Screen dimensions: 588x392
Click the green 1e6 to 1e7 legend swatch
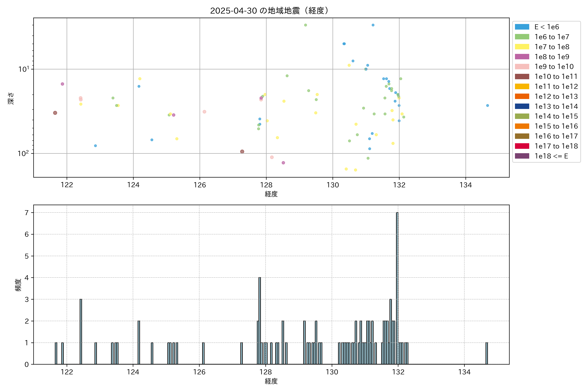coord(522,37)
